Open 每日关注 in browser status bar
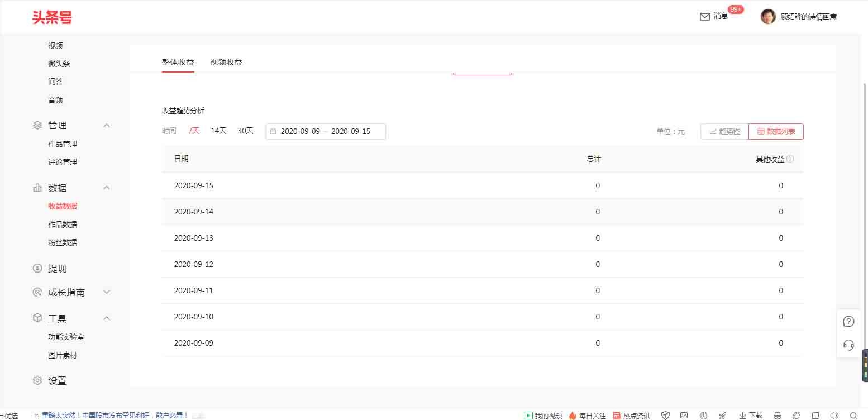 click(x=587, y=416)
